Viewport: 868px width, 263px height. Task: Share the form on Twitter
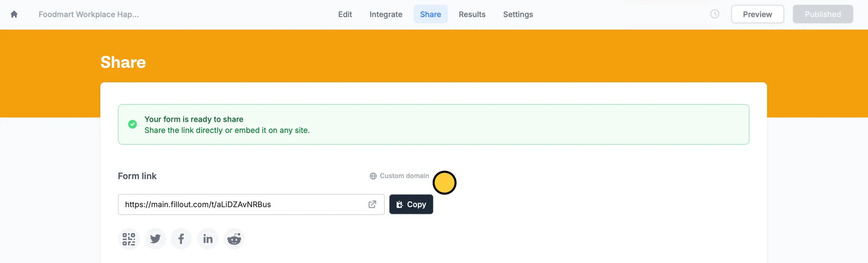coord(155,238)
